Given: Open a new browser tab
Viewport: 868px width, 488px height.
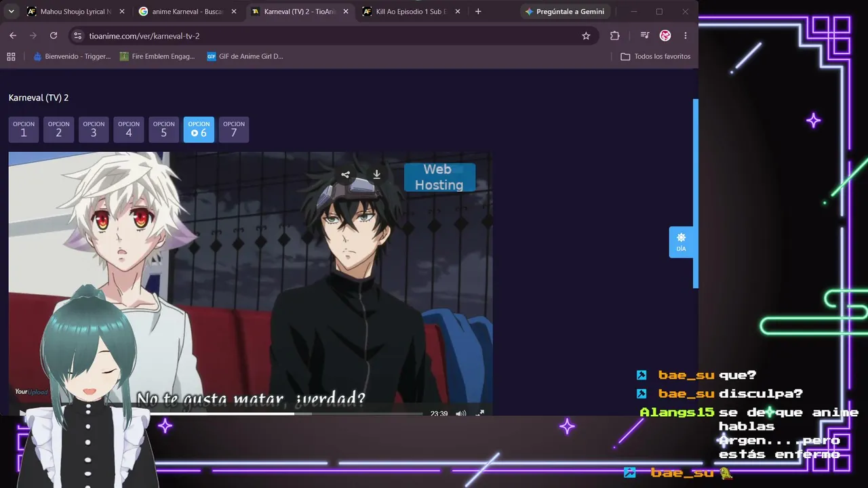Looking at the screenshot, I should [478, 12].
